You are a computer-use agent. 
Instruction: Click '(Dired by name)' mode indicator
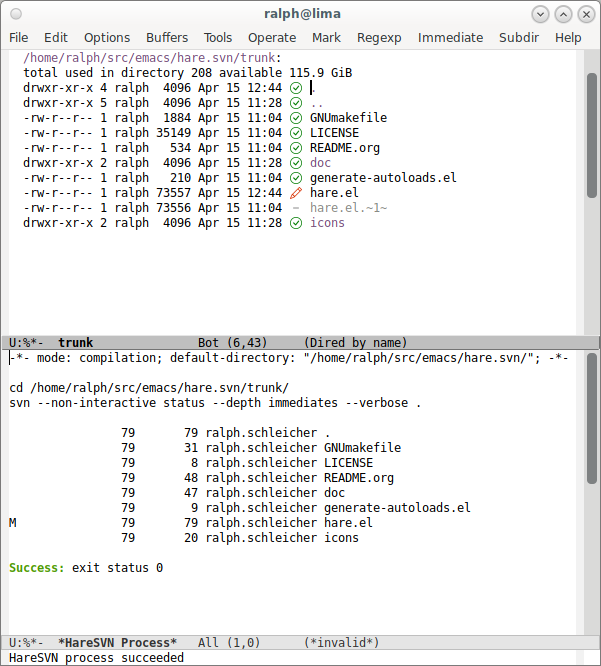(x=356, y=343)
